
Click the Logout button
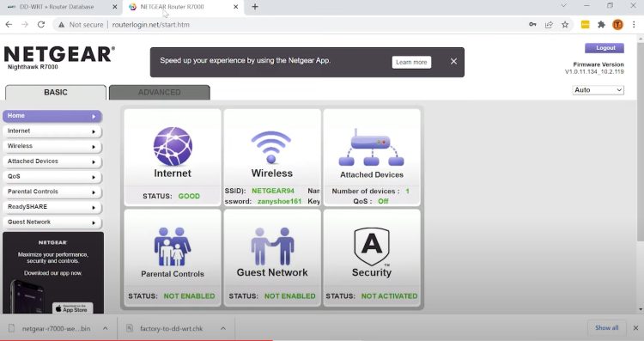pyautogui.click(x=605, y=48)
